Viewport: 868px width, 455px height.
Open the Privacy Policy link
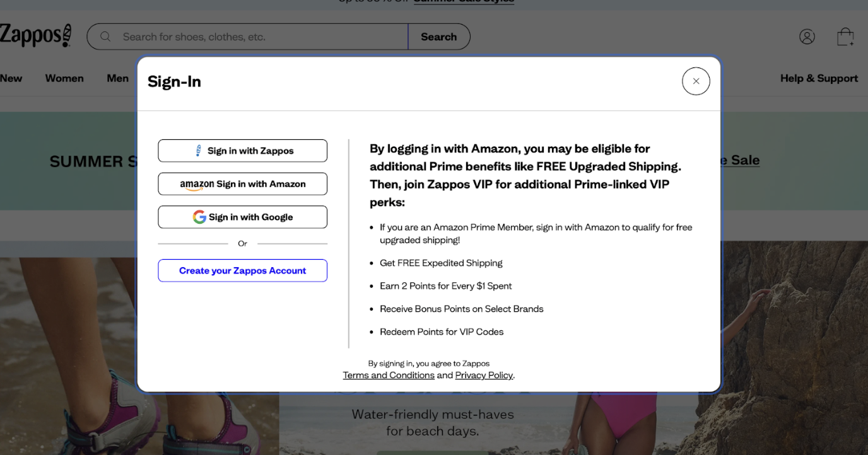click(484, 376)
